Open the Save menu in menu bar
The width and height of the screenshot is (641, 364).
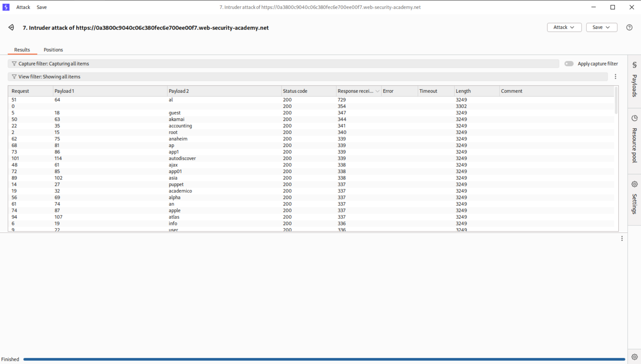[x=42, y=7]
